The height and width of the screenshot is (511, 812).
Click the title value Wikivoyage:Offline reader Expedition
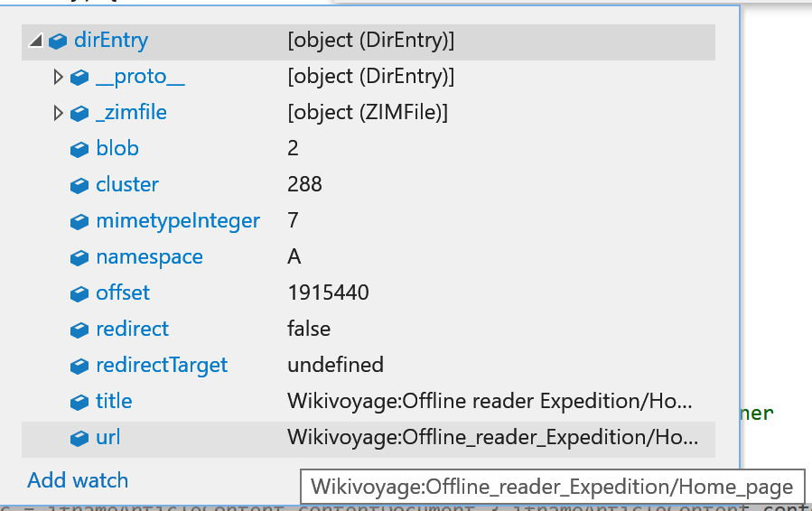pos(490,401)
